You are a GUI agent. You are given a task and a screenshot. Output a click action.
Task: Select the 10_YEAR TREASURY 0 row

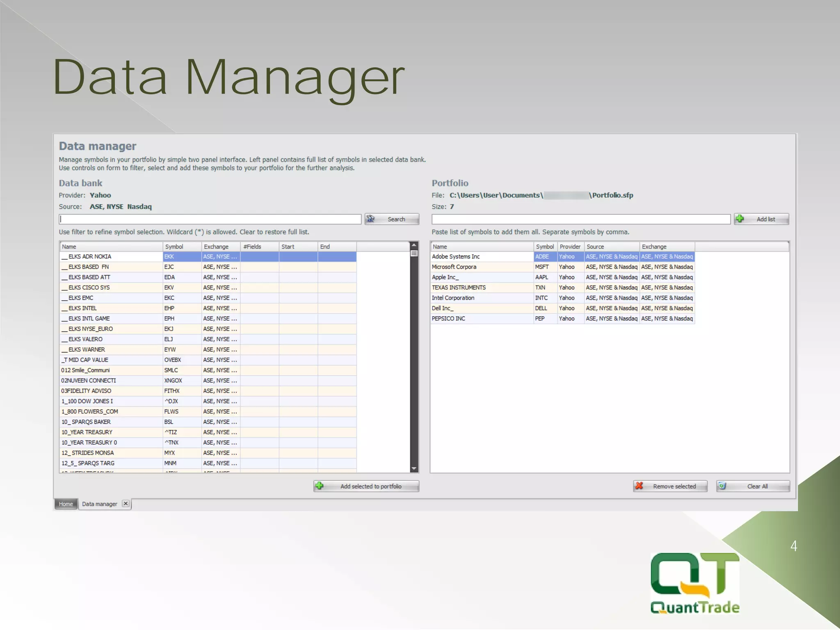pyautogui.click(x=208, y=443)
